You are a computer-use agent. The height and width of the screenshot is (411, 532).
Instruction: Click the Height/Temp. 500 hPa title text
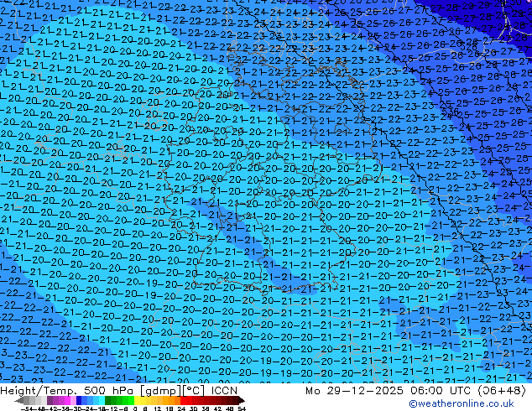point(66,391)
